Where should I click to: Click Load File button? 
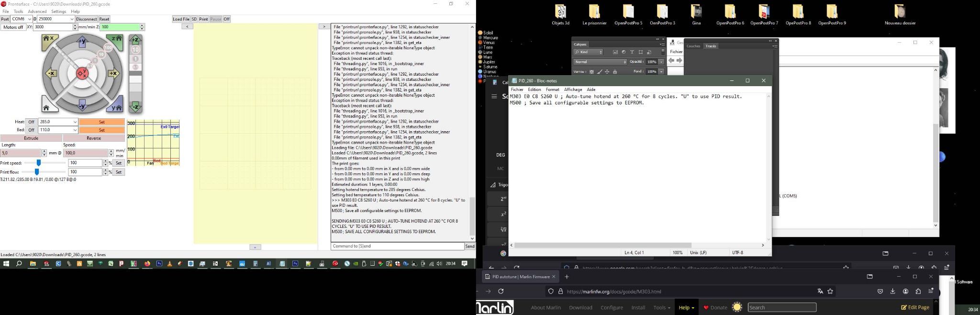(181, 19)
